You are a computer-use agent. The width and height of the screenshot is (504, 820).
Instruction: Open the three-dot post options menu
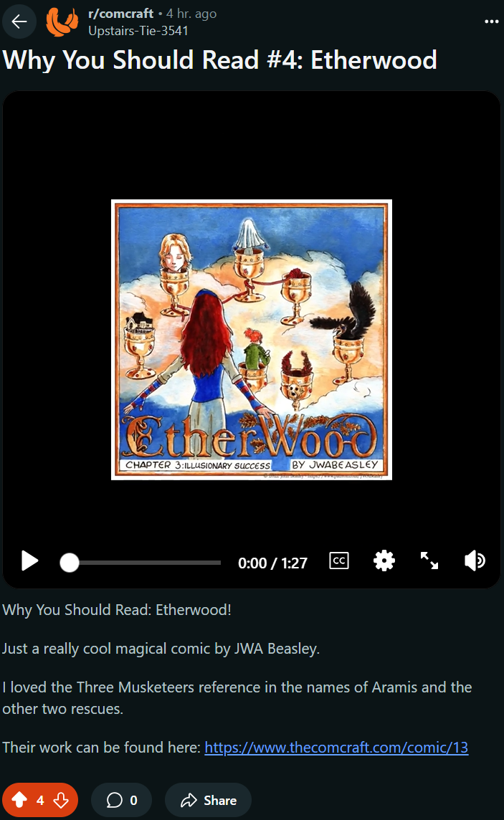(x=491, y=22)
